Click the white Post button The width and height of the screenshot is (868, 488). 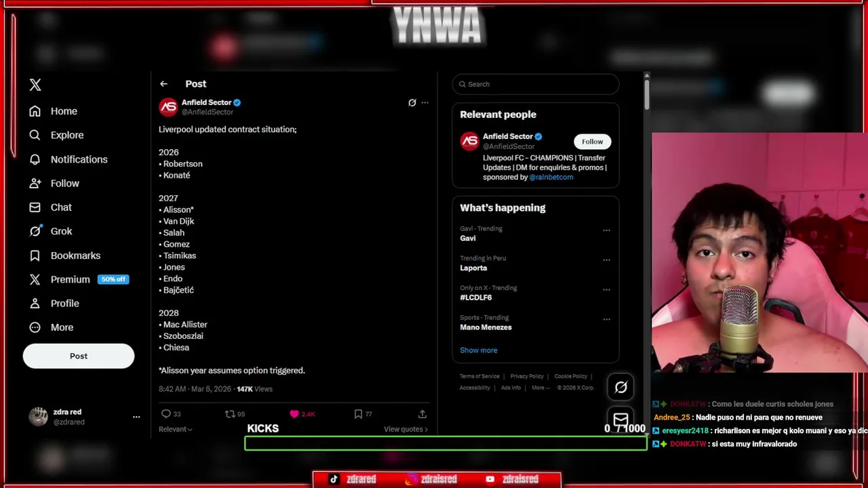79,356
